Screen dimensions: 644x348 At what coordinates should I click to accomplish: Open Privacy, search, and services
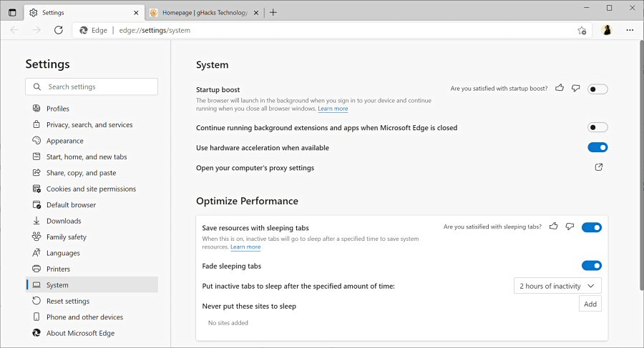pyautogui.click(x=92, y=124)
